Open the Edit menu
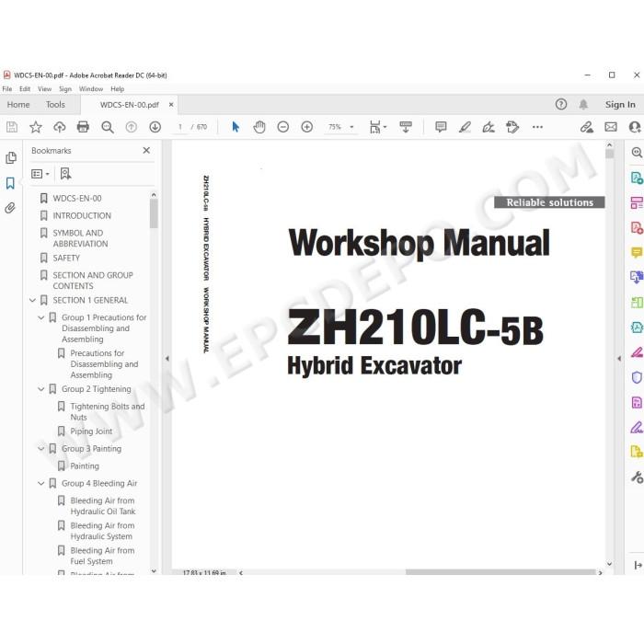644x644 pixels. [25, 88]
